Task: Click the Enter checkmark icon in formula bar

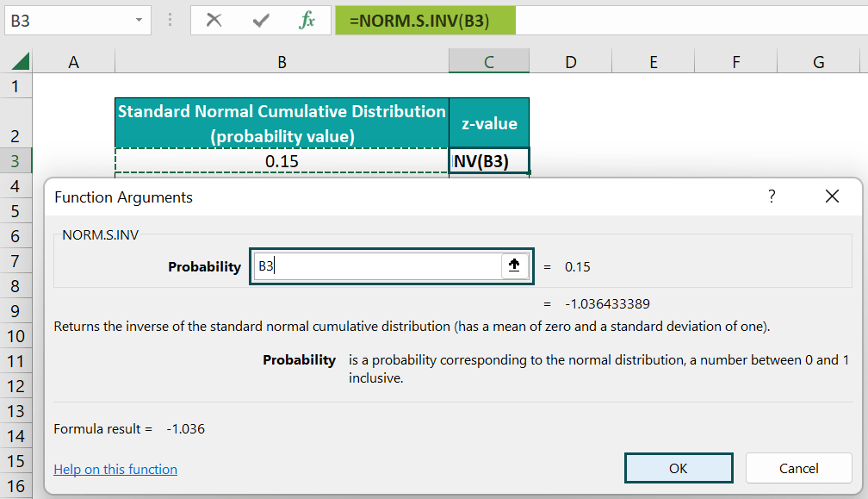Action: click(260, 20)
